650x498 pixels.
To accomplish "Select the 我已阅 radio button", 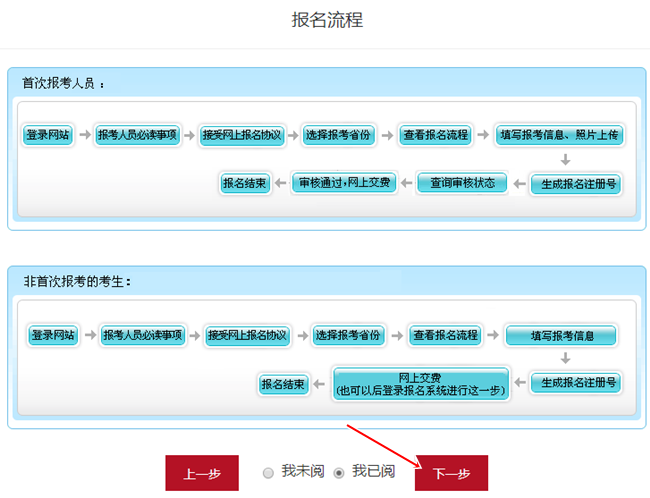I will click(x=339, y=473).
